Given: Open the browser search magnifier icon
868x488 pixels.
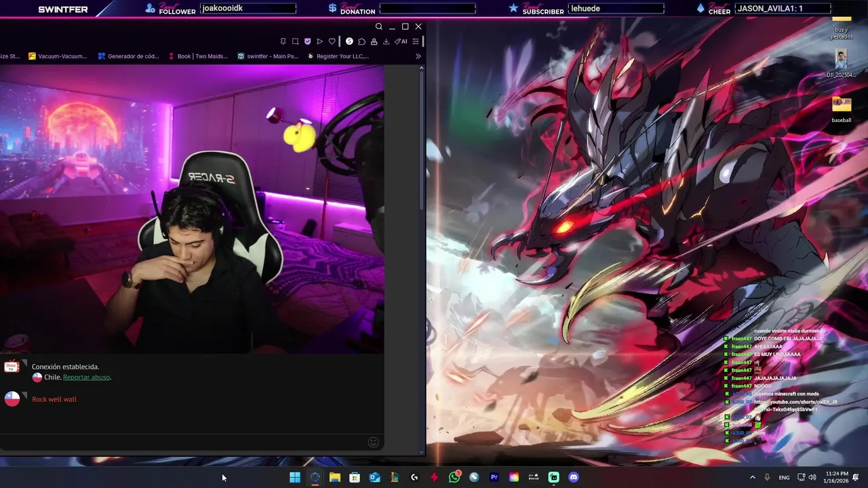Looking at the screenshot, I should pyautogui.click(x=379, y=26).
